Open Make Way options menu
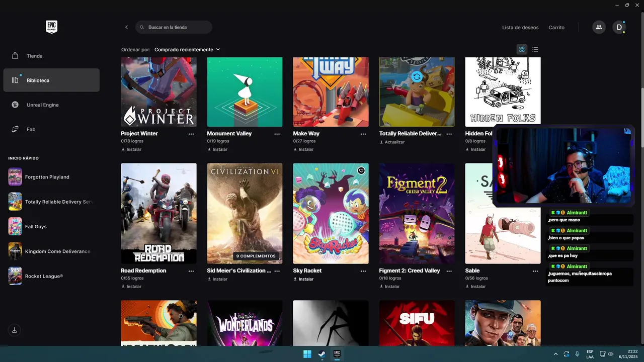The image size is (644, 362). (x=363, y=134)
